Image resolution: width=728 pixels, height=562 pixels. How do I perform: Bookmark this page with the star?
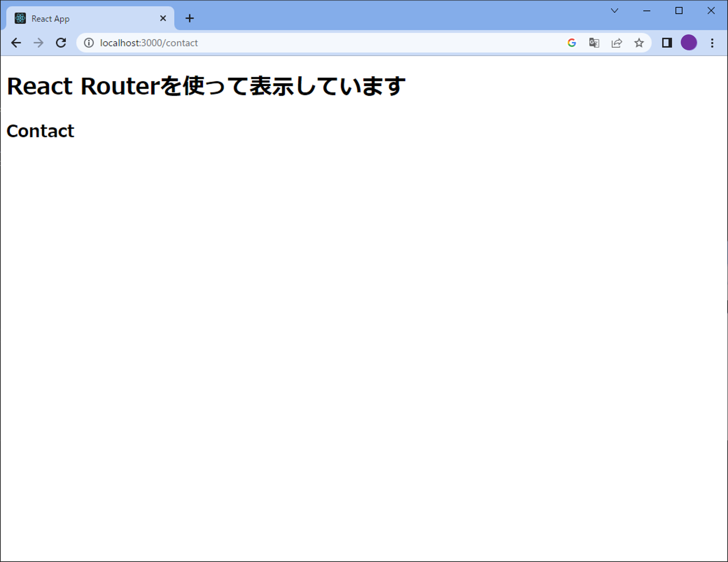click(x=639, y=43)
